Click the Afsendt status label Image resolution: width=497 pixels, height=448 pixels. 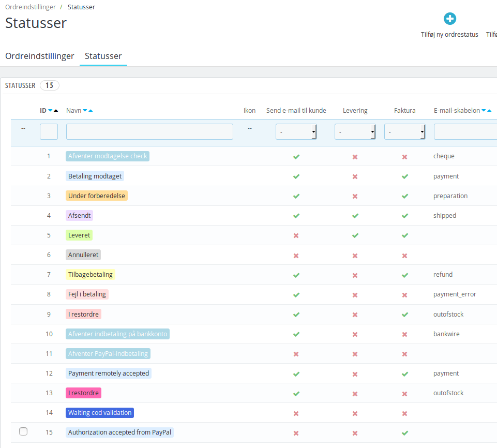(x=79, y=215)
